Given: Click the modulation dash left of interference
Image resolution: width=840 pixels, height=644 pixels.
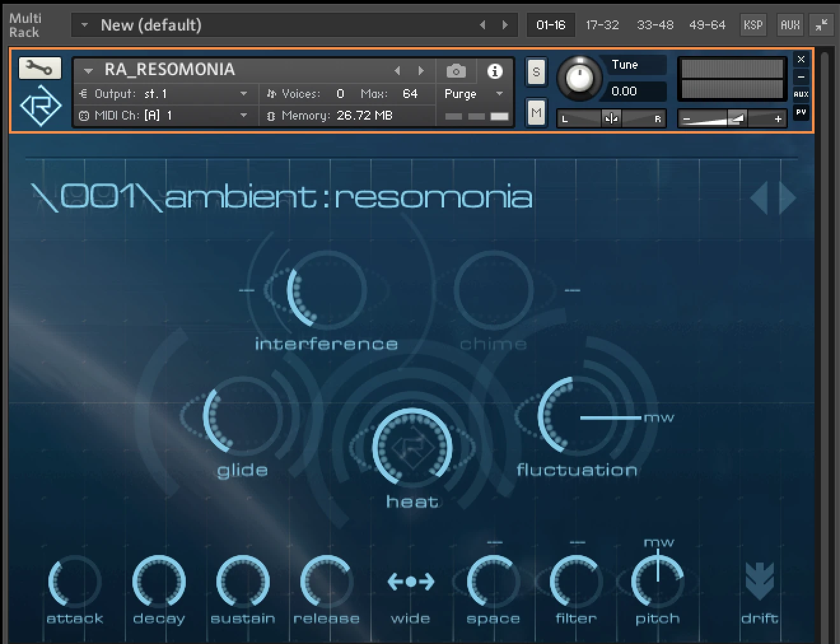Looking at the screenshot, I should pyautogui.click(x=246, y=290).
